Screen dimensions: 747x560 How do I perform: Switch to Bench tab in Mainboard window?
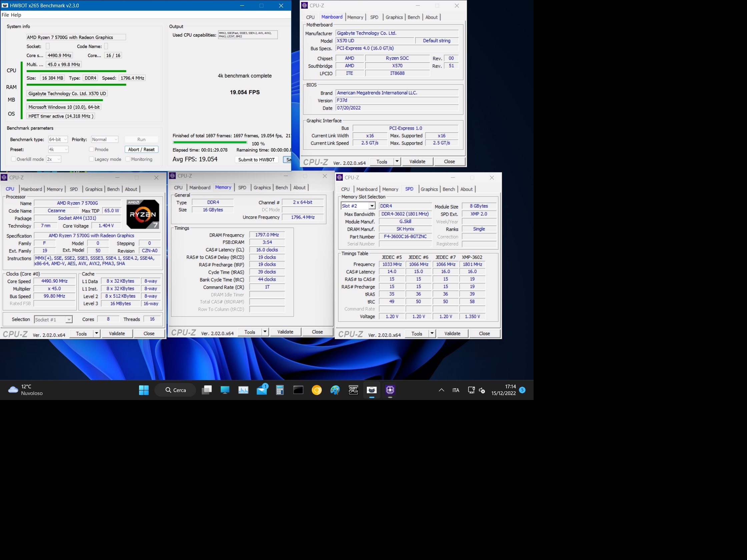pos(414,17)
